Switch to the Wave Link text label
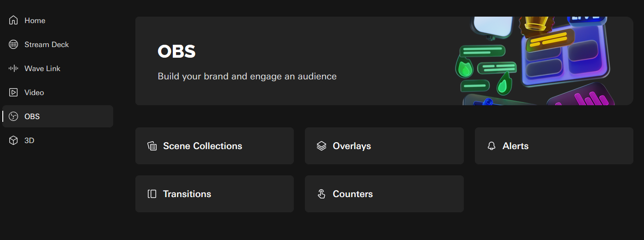 tap(43, 68)
